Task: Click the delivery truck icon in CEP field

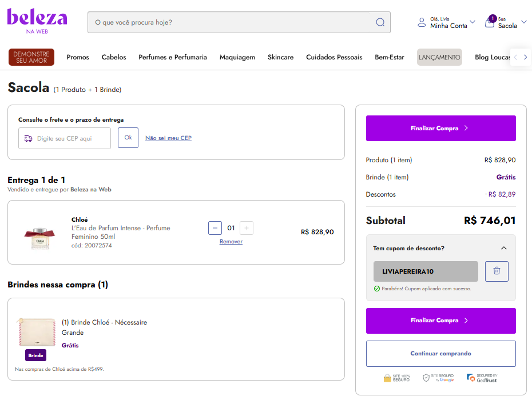Action: click(28, 138)
